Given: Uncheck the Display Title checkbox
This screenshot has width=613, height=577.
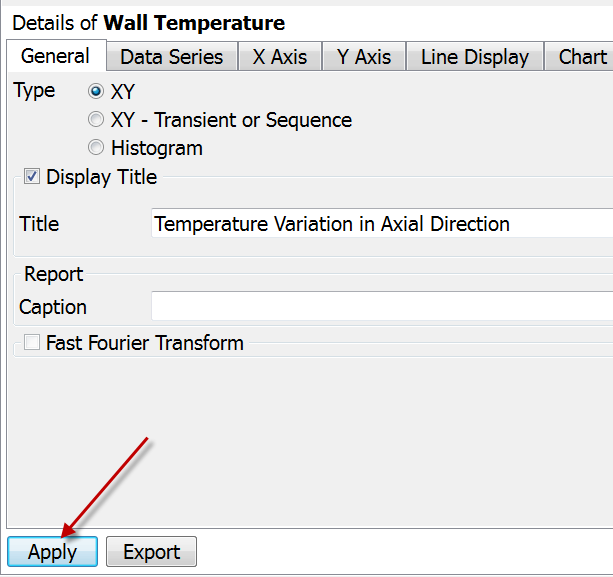Looking at the screenshot, I should pyautogui.click(x=32, y=176).
